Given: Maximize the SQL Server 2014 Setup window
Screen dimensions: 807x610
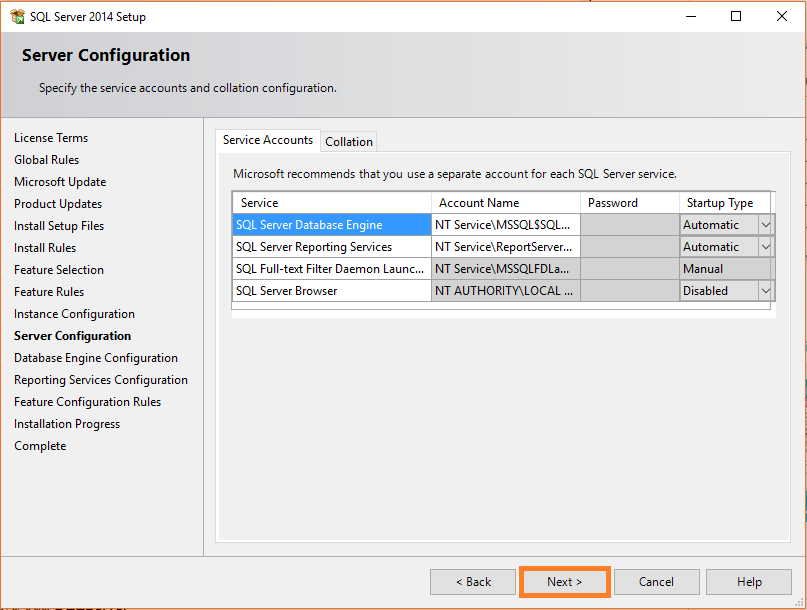Looking at the screenshot, I should click(x=736, y=16).
